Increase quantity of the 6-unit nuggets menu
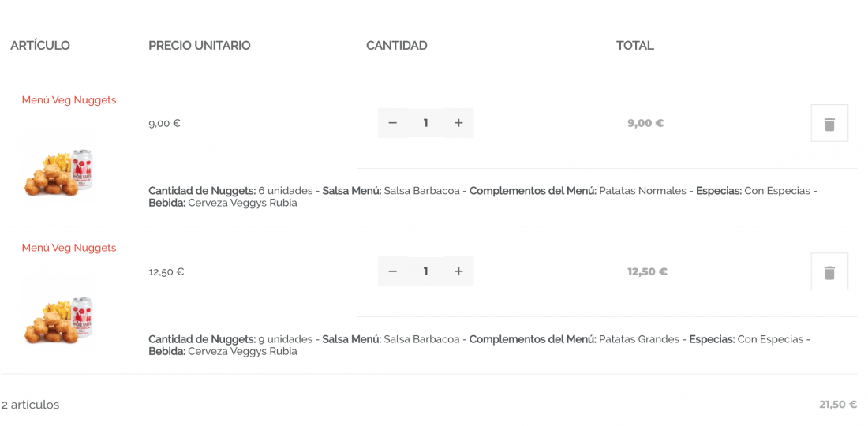The width and height of the screenshot is (868, 426). click(458, 123)
